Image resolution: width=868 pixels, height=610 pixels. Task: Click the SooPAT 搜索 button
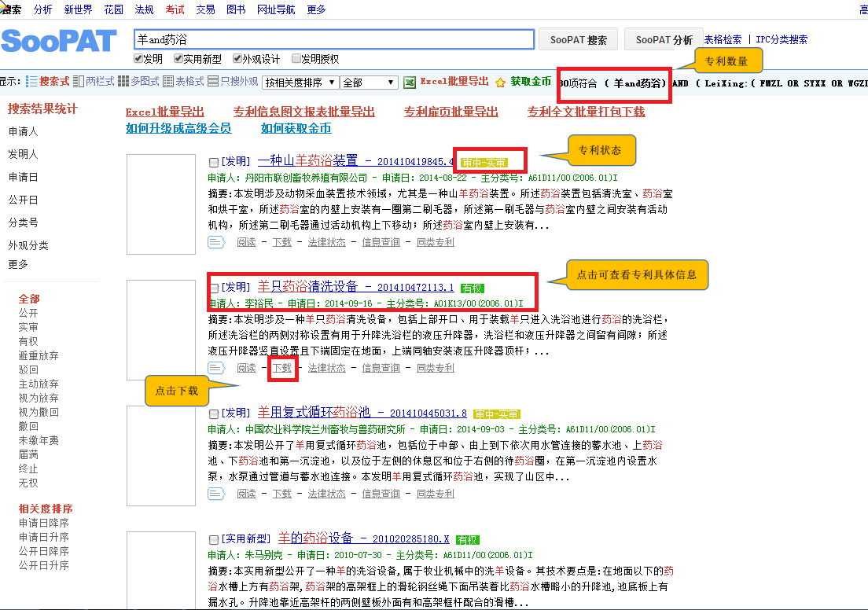[579, 40]
